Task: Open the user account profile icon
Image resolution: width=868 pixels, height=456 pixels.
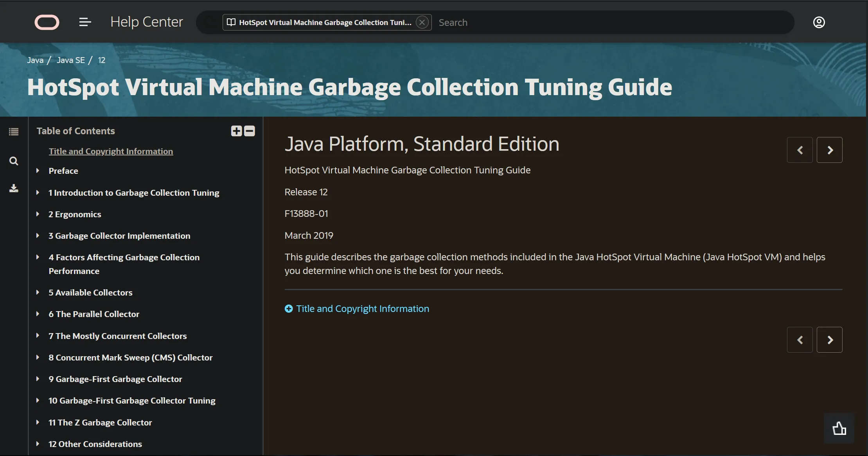Action: point(819,22)
